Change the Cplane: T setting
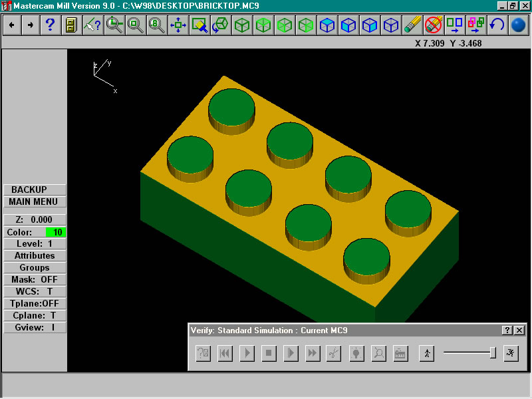This screenshot has width=532, height=399. click(35, 315)
